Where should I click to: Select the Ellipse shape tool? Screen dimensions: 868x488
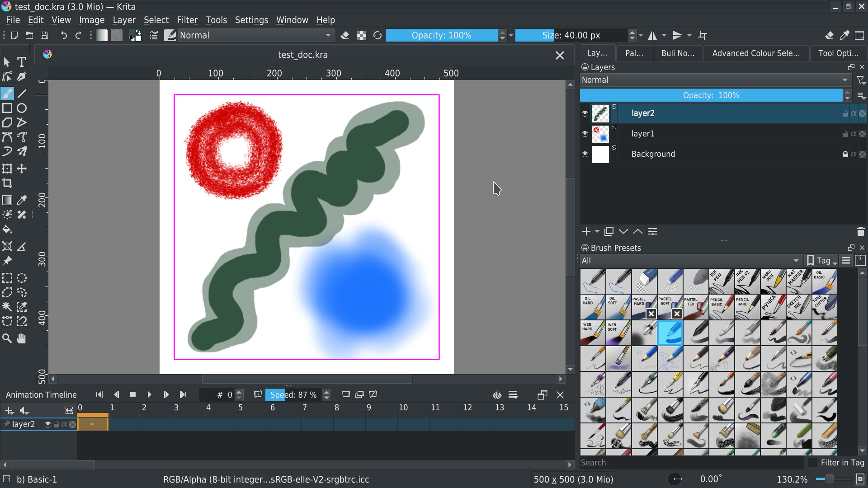point(22,108)
